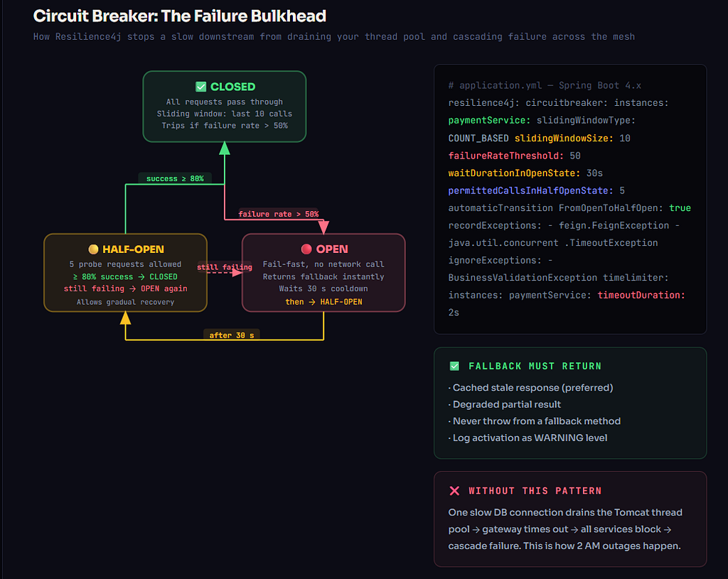Click 'Sliding window: last 10 calls' text
Image resolution: width=728 pixels, height=579 pixels.
pos(224,114)
